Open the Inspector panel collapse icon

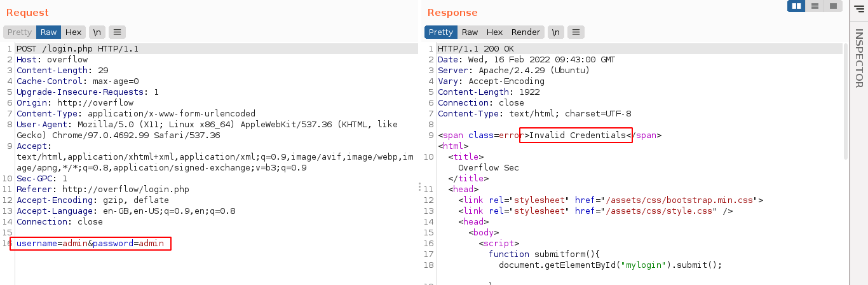[x=858, y=8]
